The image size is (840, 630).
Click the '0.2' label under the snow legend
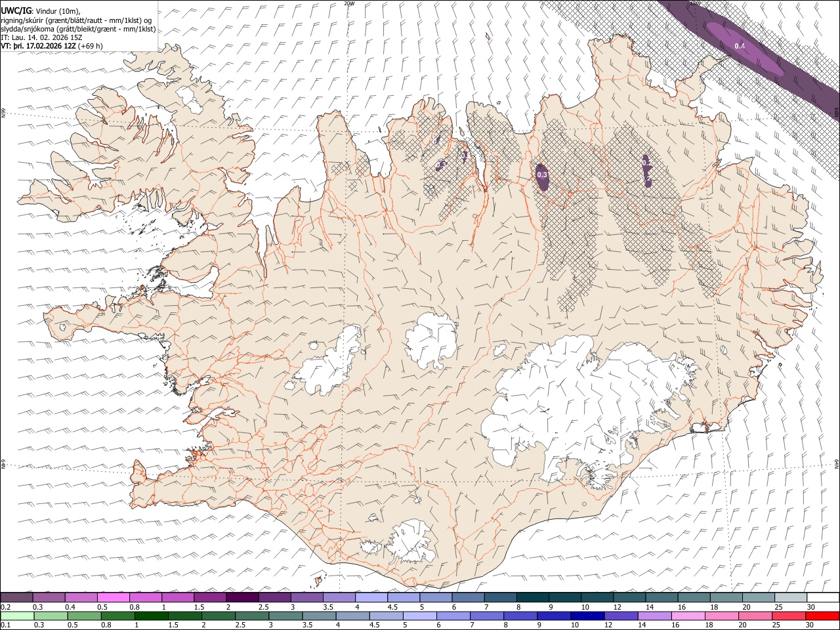point(5,606)
